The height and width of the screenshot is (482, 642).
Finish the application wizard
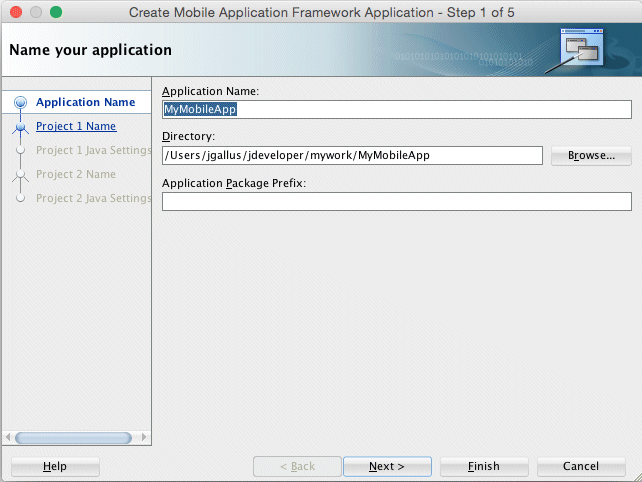(x=484, y=466)
